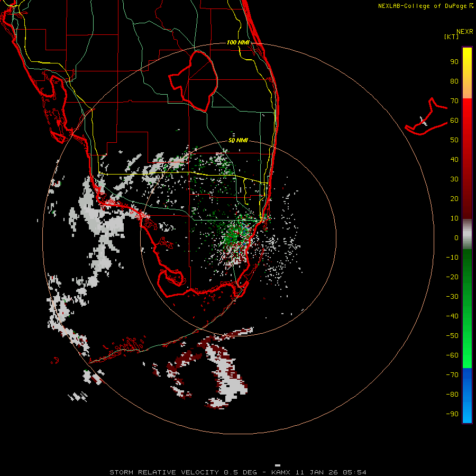476x476 pixels.
Task: Click the -20 value on the velocity scale
Action: (x=452, y=277)
